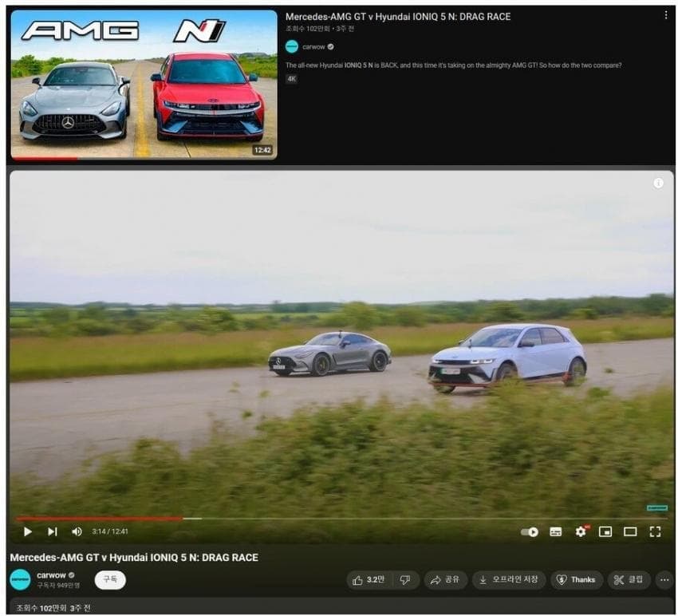Enter fullscreen mode
The width and height of the screenshot is (678, 616).
pyautogui.click(x=655, y=531)
